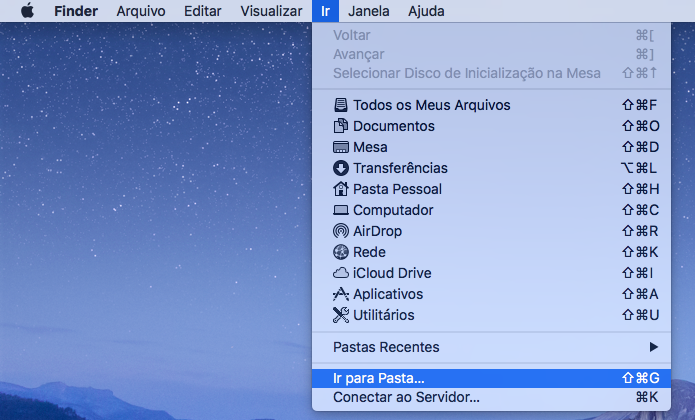Select Documentos entry text
695x420 pixels.
pyautogui.click(x=394, y=126)
